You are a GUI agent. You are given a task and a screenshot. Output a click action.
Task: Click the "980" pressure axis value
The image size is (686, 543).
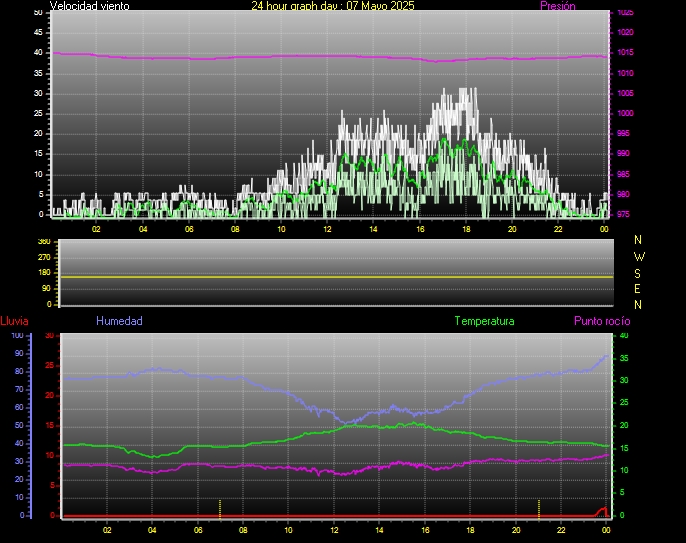coord(623,194)
